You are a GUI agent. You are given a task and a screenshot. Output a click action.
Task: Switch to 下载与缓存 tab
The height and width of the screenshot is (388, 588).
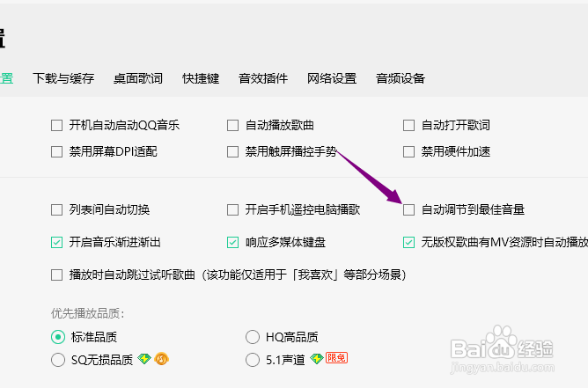(x=63, y=78)
